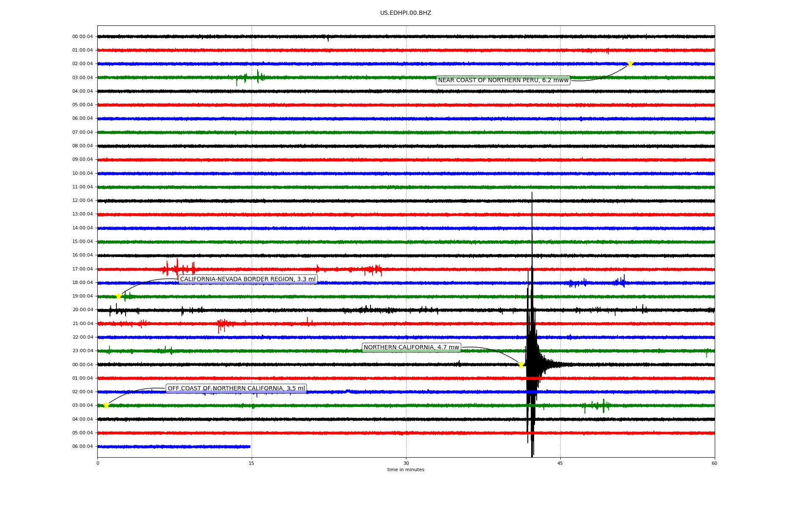The width and height of the screenshot is (812, 508).
Task: Select the OFF COAST OF NORTHERN CALIFORNIA label
Action: click(236, 388)
